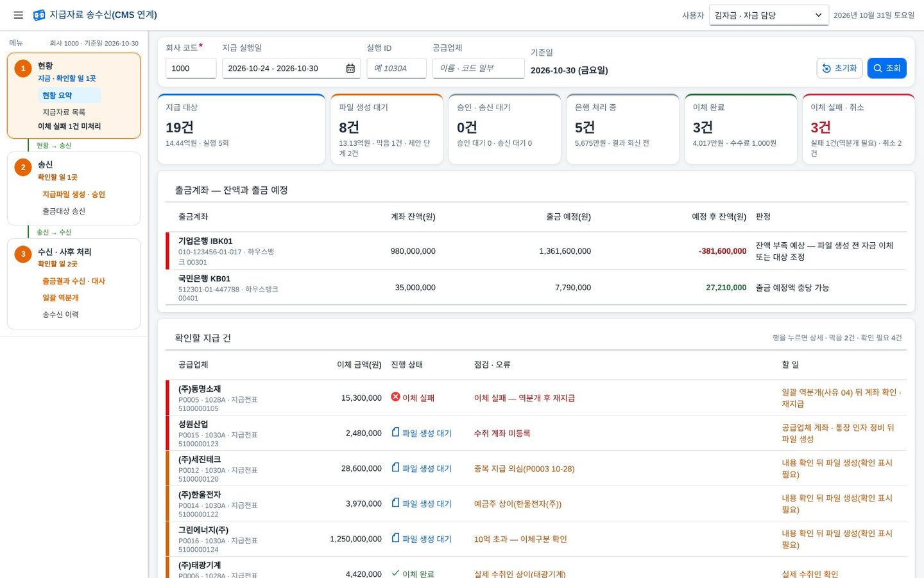The image size is (924, 578).
Task: Select the 지급 대상 19건 summary card
Action: [241, 129]
